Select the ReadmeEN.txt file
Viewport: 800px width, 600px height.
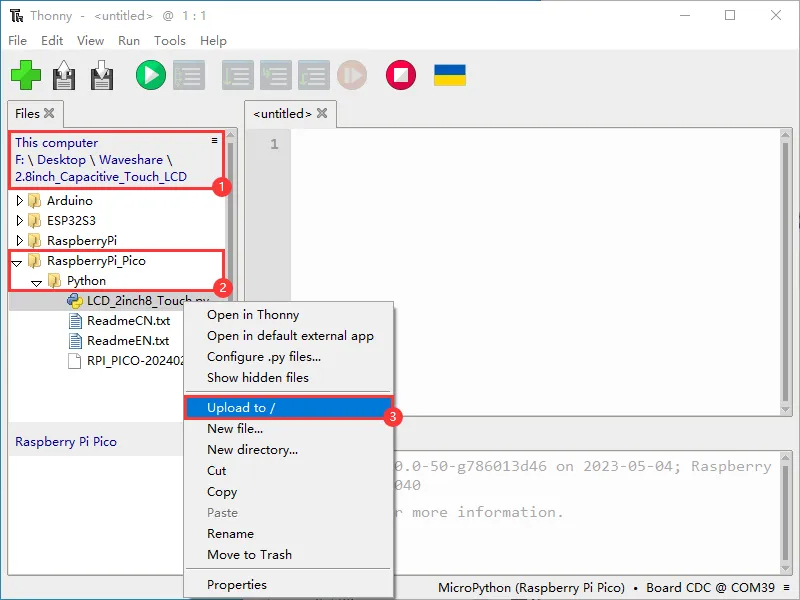tap(128, 341)
